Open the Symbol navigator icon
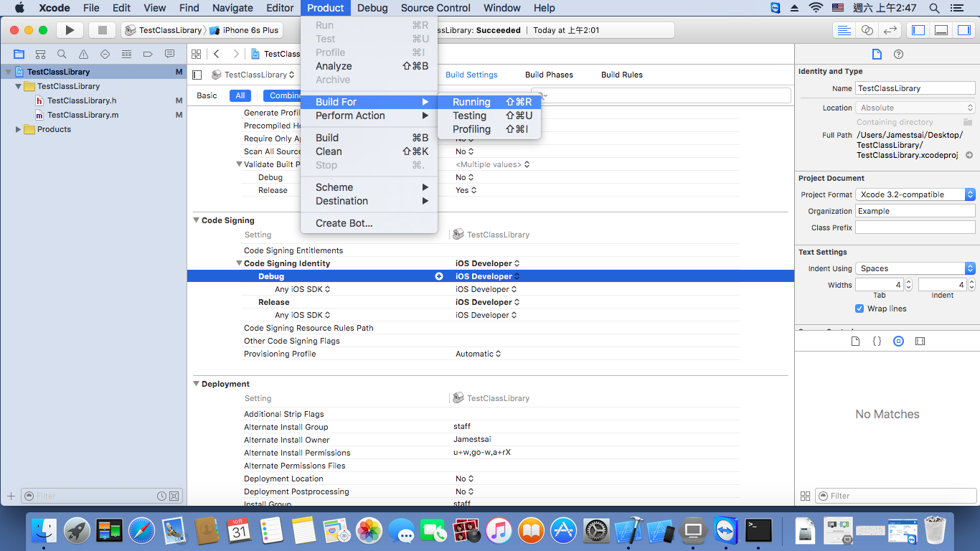The height and width of the screenshot is (551, 980). 40,54
